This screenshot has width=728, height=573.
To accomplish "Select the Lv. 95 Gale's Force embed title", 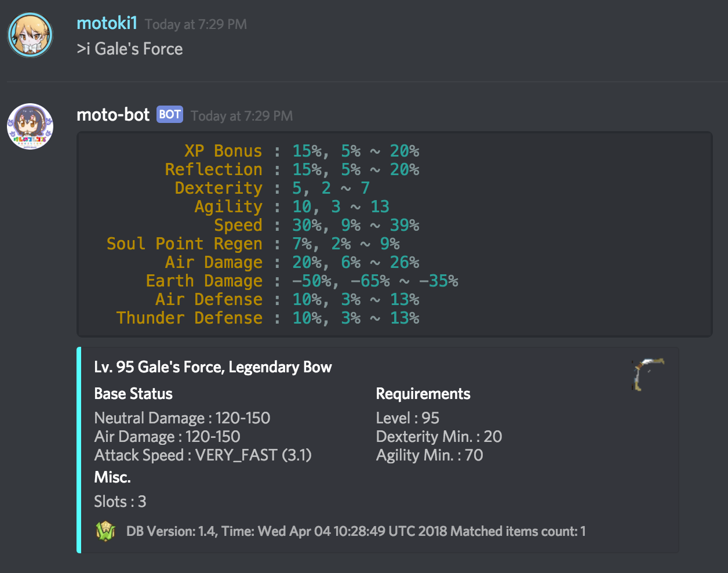I will pyautogui.click(x=213, y=367).
